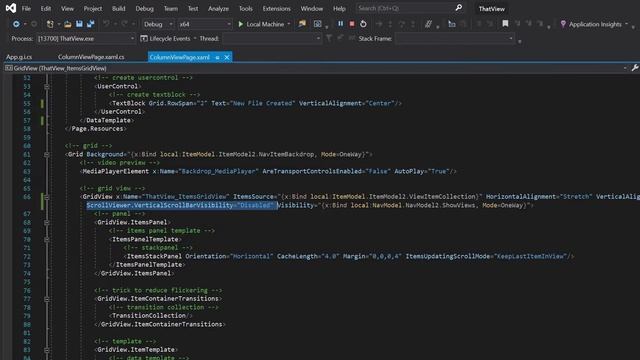Click the Save All icon
This screenshot has height=360, width=640.
91,24
